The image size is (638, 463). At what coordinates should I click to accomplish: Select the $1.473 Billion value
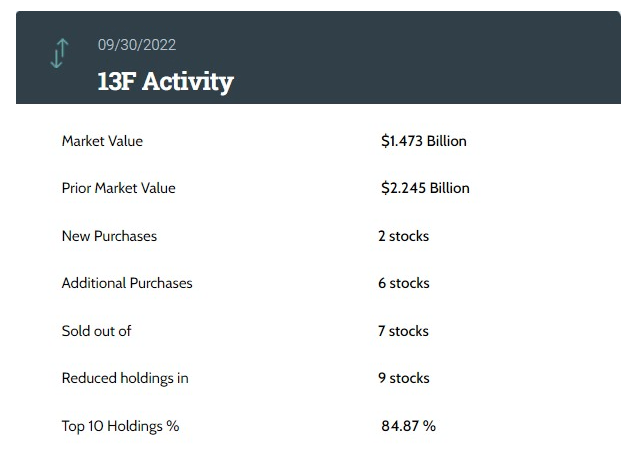(x=424, y=141)
